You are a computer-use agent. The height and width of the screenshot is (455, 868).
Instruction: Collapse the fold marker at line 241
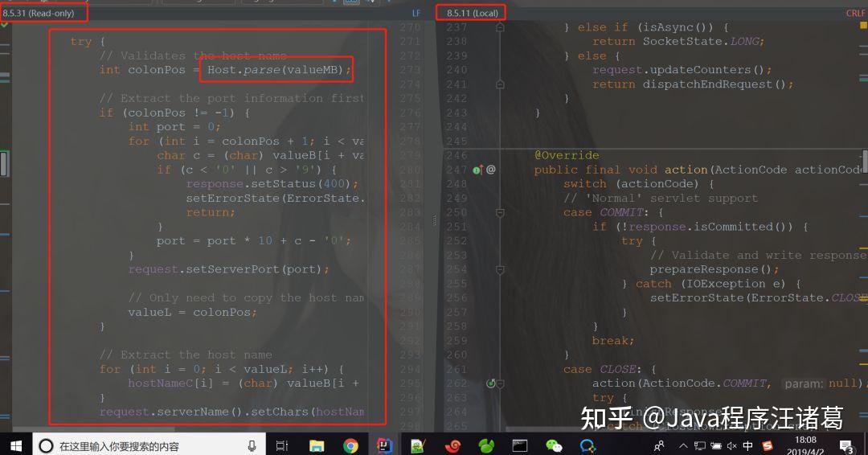[x=500, y=84]
